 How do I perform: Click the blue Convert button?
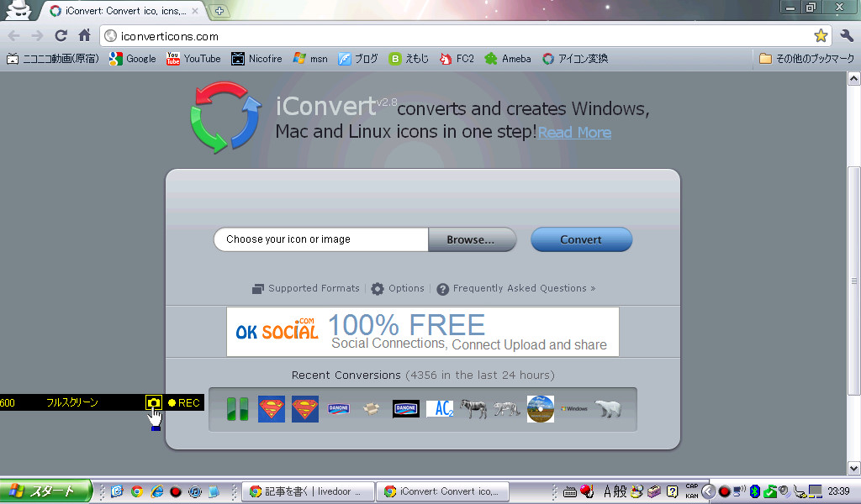581,239
